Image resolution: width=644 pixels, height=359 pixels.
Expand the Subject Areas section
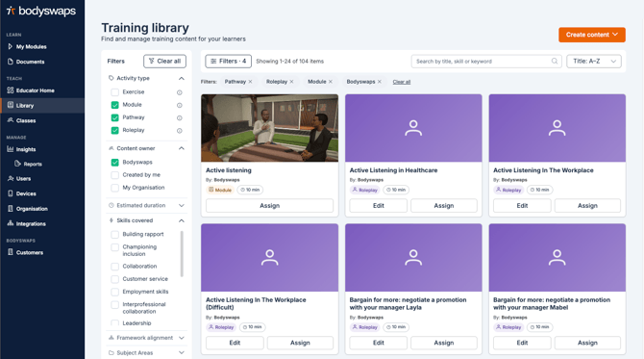coord(182,353)
